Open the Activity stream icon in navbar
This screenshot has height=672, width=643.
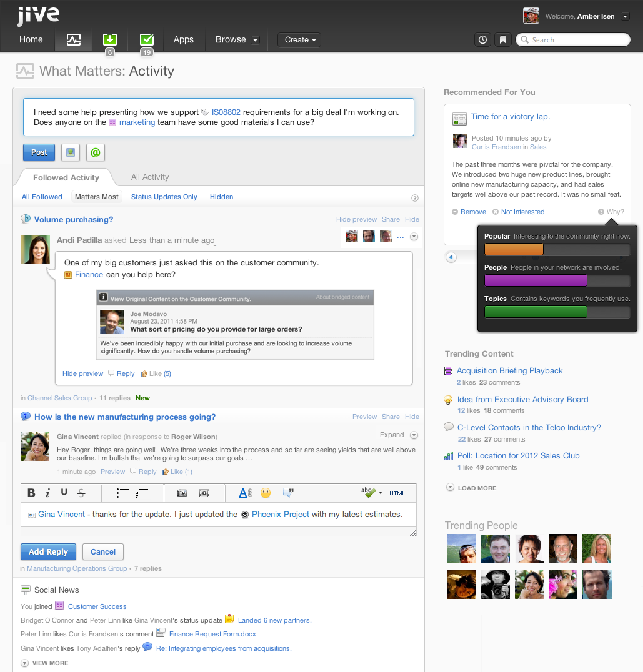73,40
